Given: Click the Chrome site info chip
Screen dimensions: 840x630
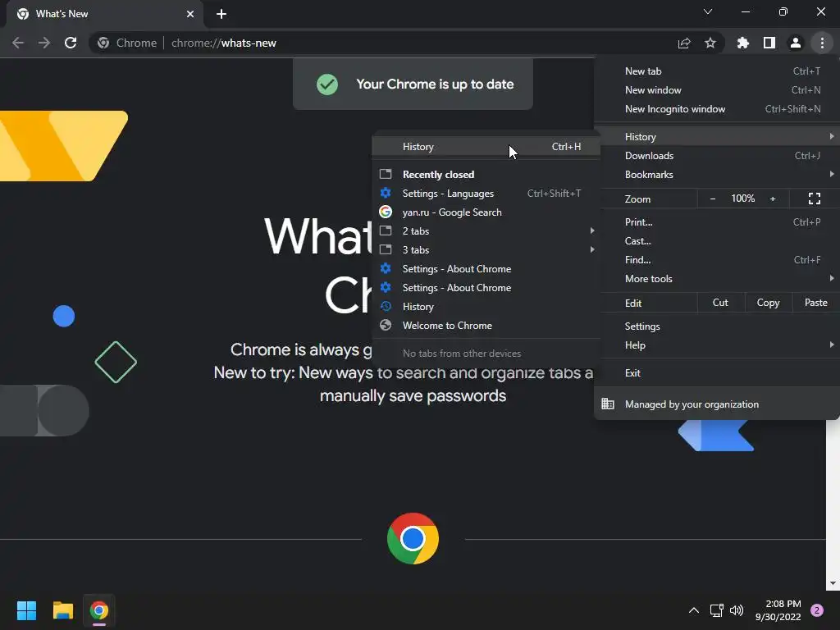Looking at the screenshot, I should click(x=128, y=43).
